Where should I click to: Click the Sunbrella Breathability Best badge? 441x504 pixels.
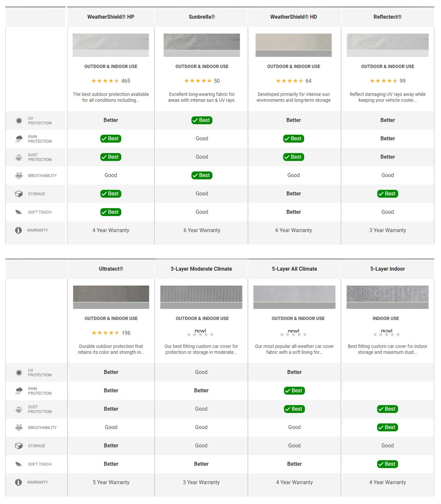click(202, 175)
